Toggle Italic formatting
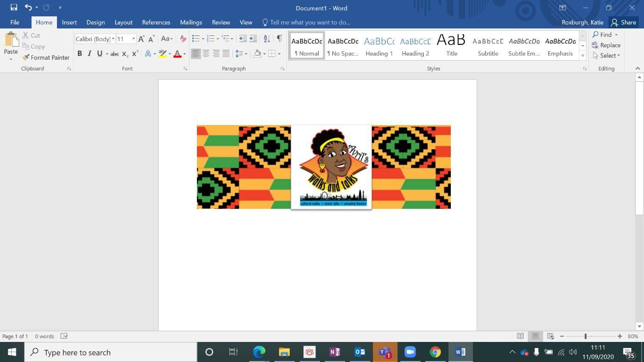 (90, 54)
